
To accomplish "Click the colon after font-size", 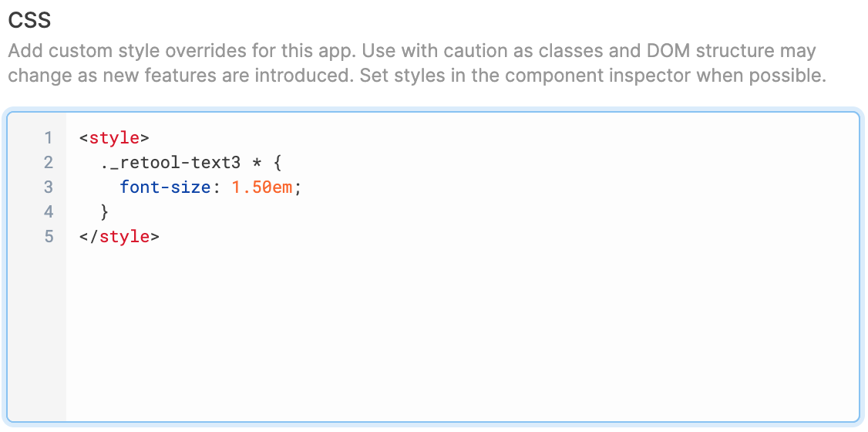I will (x=215, y=188).
